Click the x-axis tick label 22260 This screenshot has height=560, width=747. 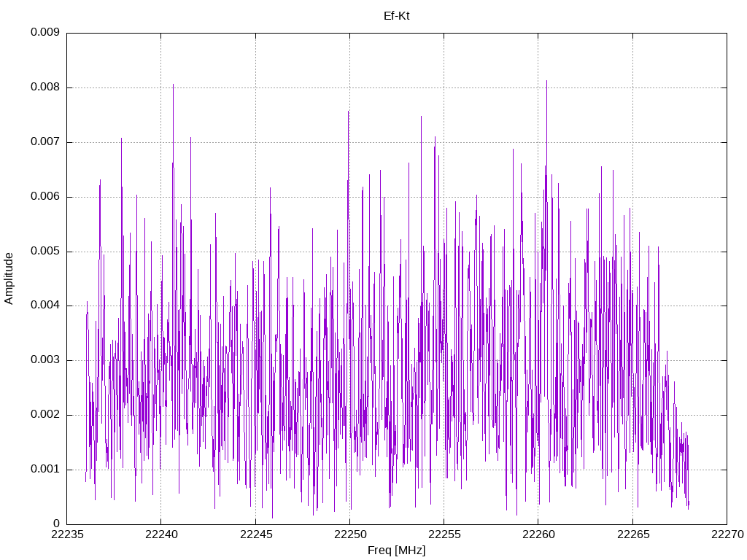pyautogui.click(x=538, y=534)
